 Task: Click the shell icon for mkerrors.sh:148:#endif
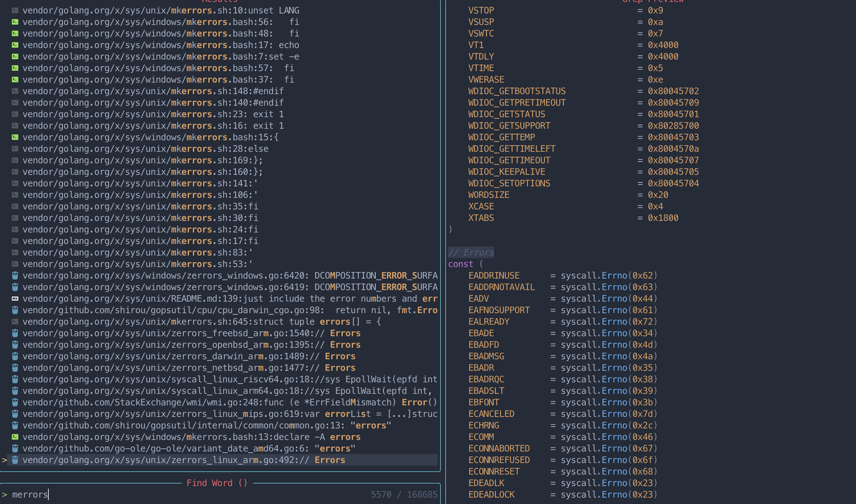(15, 91)
